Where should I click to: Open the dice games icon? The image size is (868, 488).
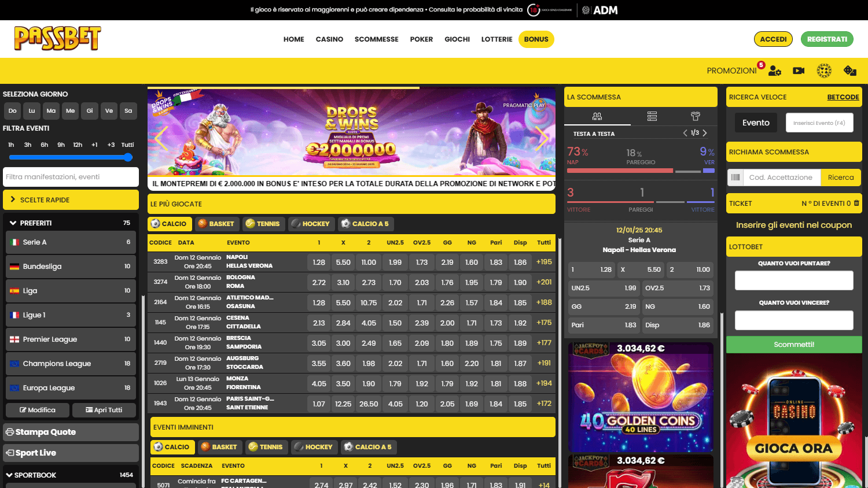click(x=850, y=71)
